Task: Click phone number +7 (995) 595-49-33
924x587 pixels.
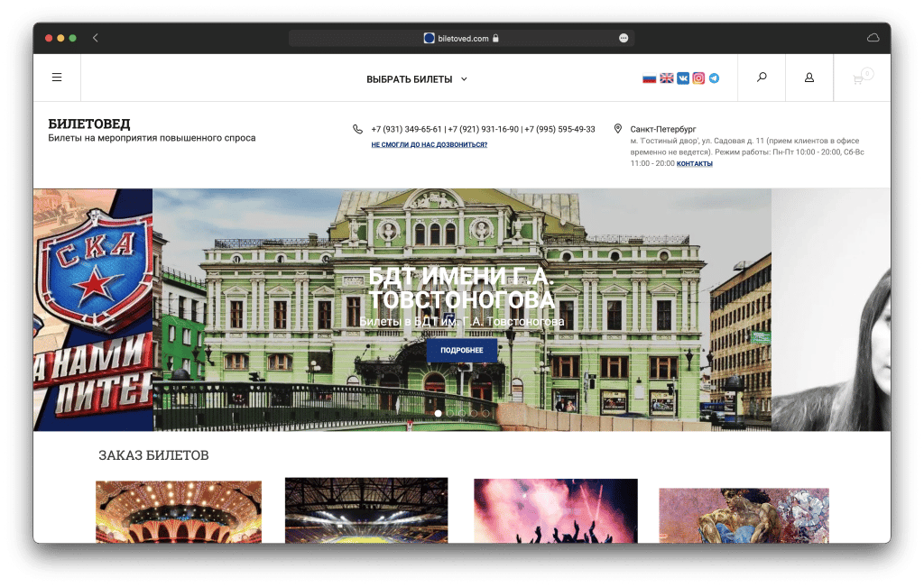Action: [559, 129]
